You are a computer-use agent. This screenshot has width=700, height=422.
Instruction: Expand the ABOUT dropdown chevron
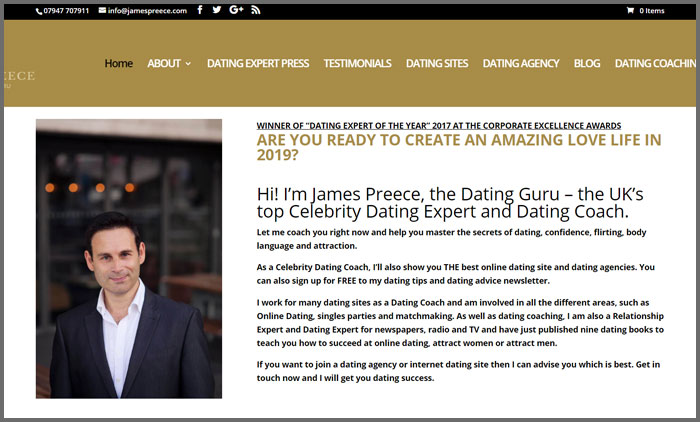[x=188, y=64]
